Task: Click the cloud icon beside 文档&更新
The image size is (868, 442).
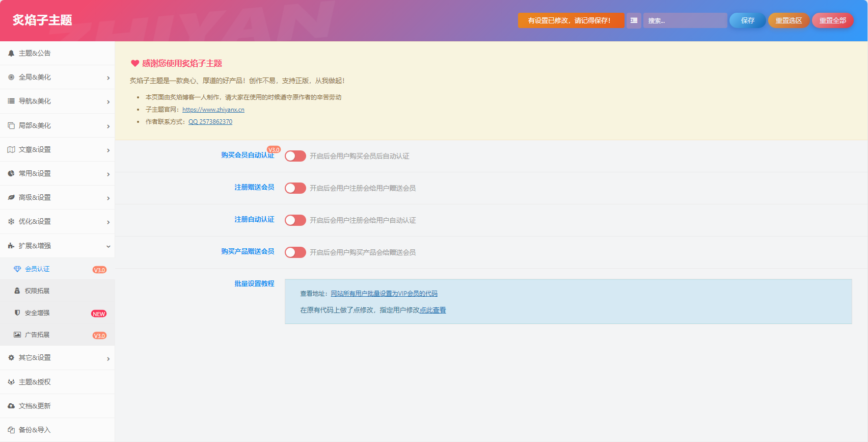Action: 11,406
